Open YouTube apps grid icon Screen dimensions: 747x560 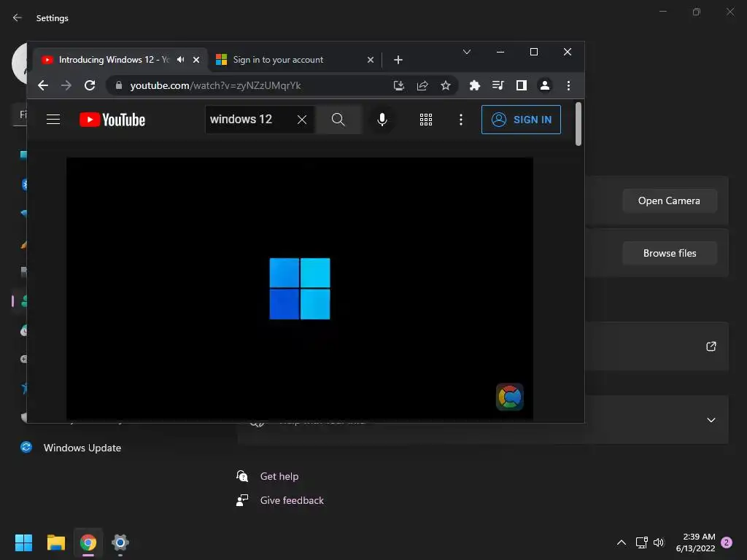coord(426,120)
